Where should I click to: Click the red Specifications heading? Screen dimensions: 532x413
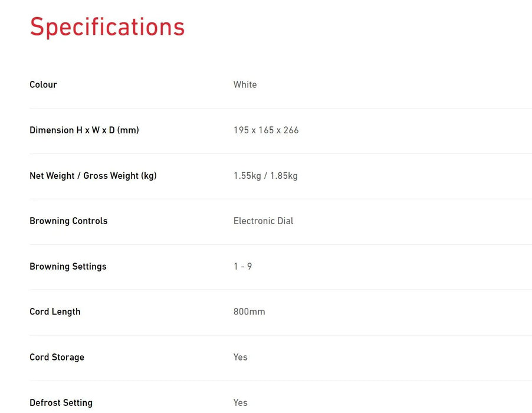tap(107, 27)
